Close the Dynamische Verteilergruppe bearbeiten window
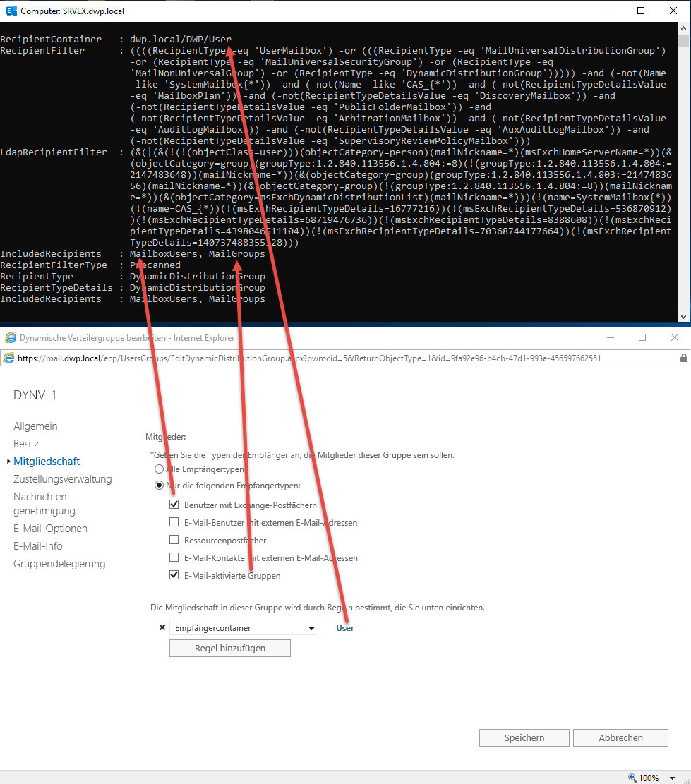This screenshot has width=691, height=784. pyautogui.click(x=674, y=338)
